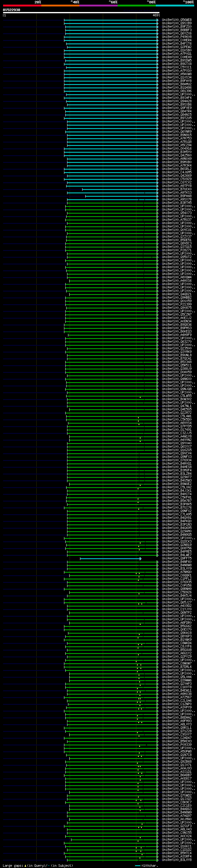Open UniRef100_P28271 entry

click(177, 250)
